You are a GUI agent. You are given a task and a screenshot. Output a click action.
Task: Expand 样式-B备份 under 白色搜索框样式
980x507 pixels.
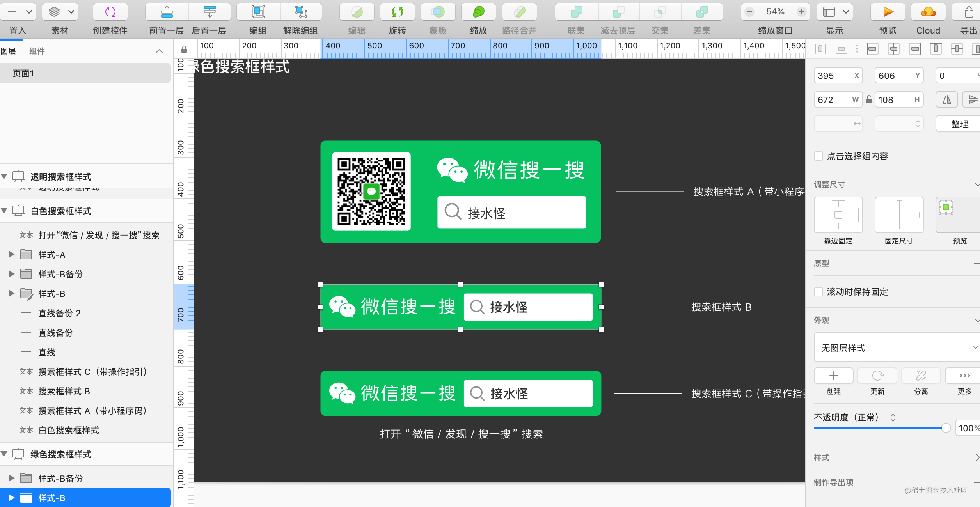(12, 274)
